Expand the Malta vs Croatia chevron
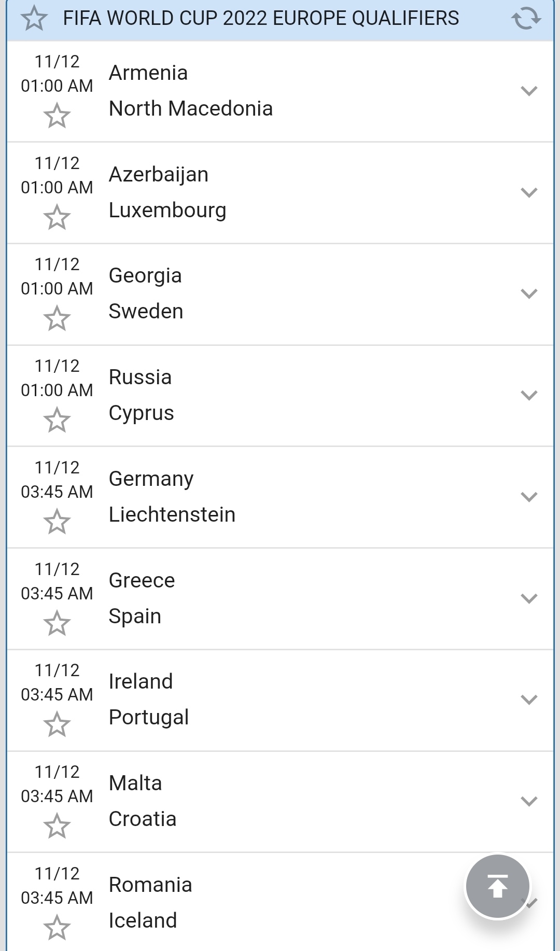The image size is (560, 951). 528,802
